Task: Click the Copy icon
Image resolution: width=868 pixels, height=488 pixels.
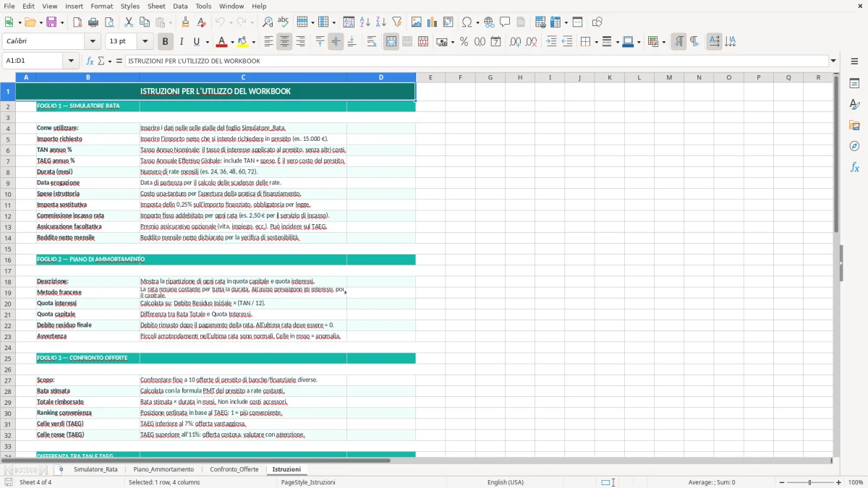Action: click(144, 22)
